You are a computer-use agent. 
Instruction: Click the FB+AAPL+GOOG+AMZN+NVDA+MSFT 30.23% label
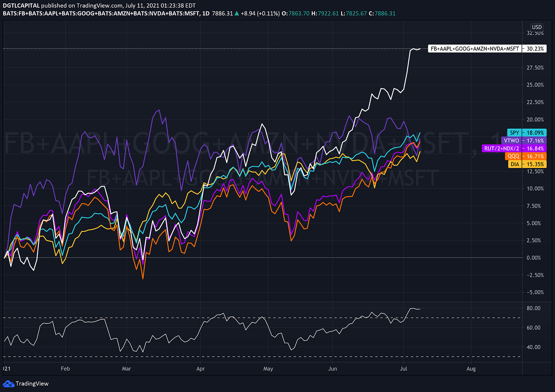[x=488, y=49]
